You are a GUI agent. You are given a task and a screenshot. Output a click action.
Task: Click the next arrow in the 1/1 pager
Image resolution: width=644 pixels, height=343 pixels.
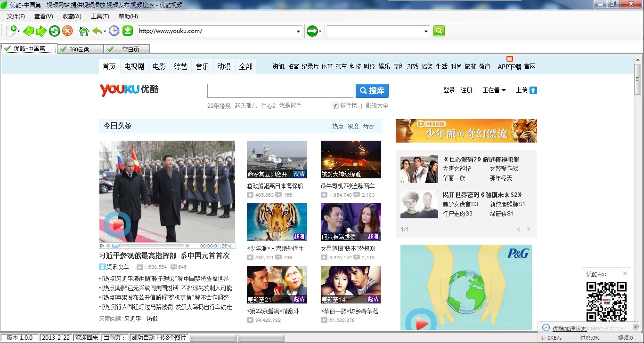(529, 229)
